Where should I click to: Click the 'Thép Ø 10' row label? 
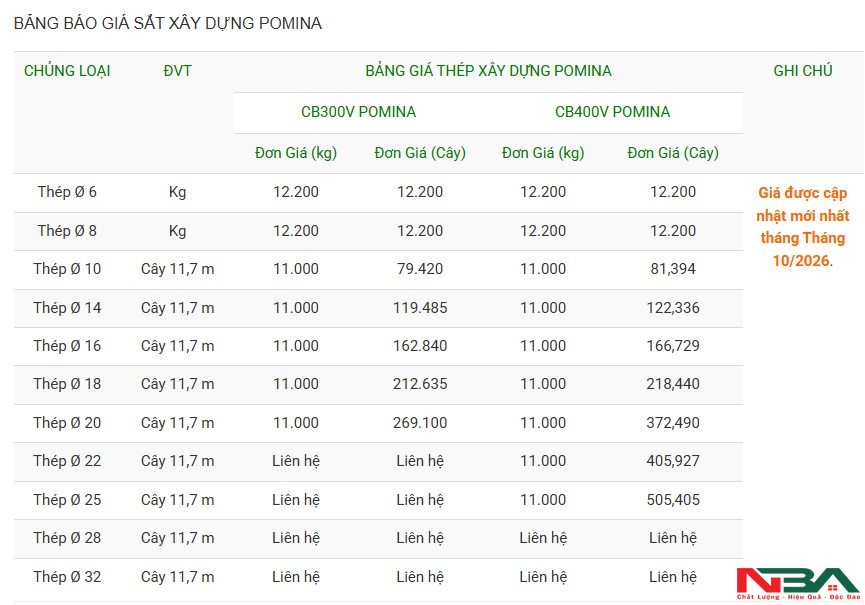(x=67, y=269)
